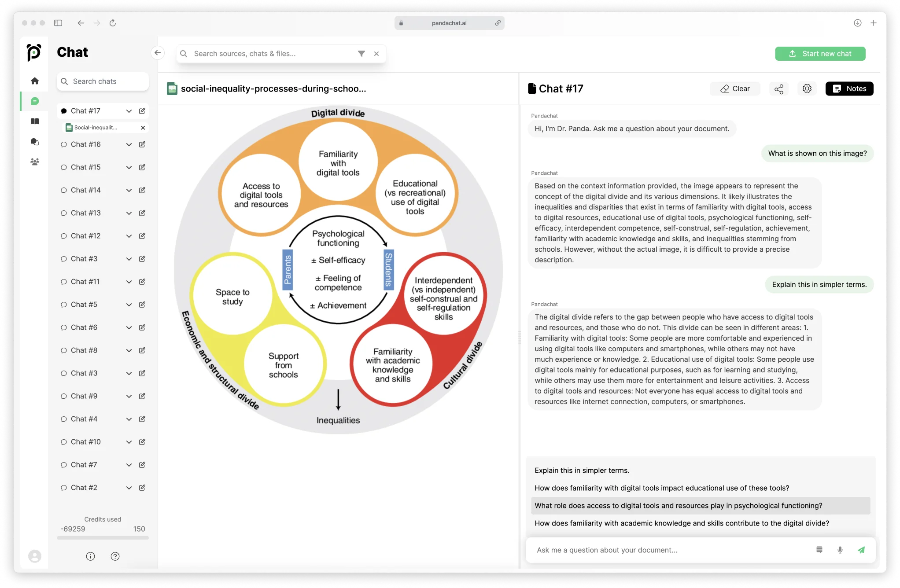Screen dimensions: 900x588
Task: Reload the page in browser toolbar
Action: [x=113, y=23]
